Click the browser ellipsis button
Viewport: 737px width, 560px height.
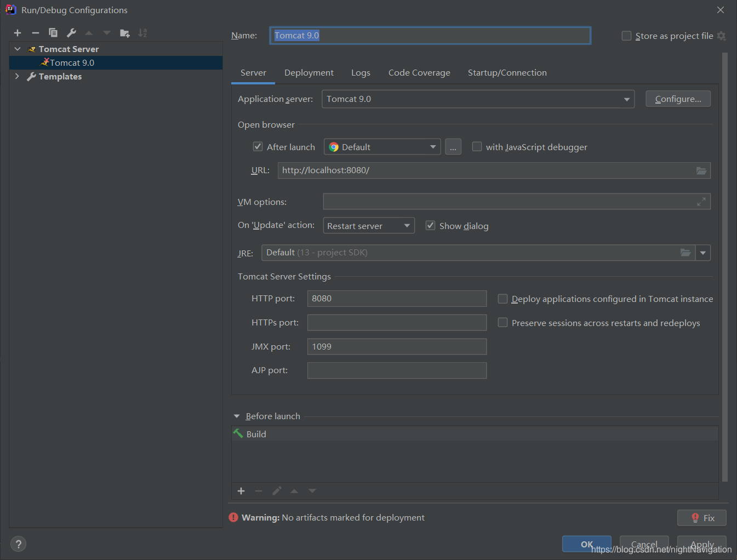453,147
